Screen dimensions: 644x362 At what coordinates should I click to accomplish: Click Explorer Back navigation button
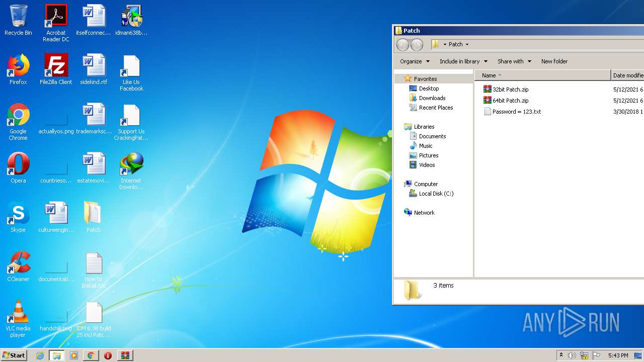click(x=403, y=45)
